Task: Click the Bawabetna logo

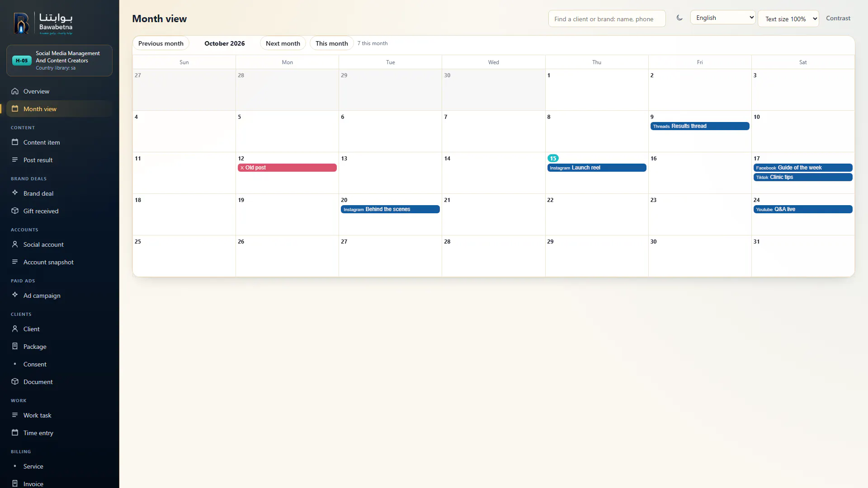Action: pos(43,23)
